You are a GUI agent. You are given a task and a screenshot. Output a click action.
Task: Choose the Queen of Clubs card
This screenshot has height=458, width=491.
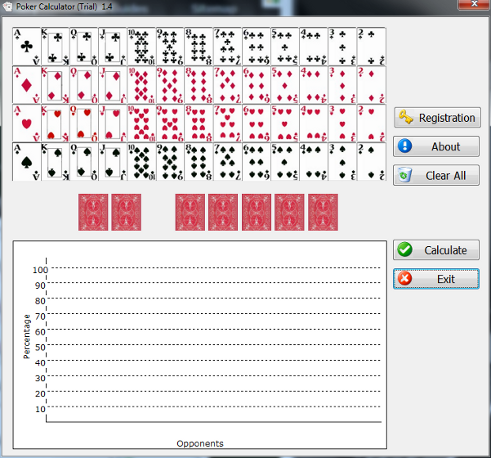coord(84,46)
